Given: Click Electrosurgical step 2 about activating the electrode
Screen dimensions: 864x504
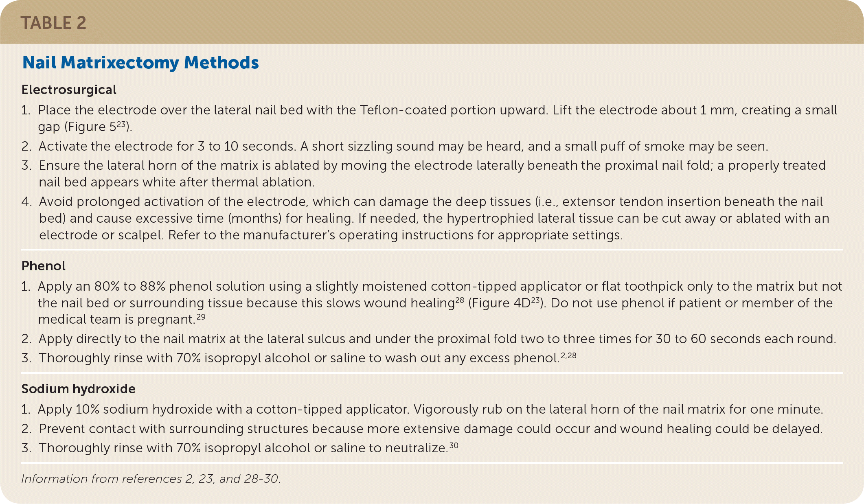Looking at the screenshot, I should click(x=403, y=147).
